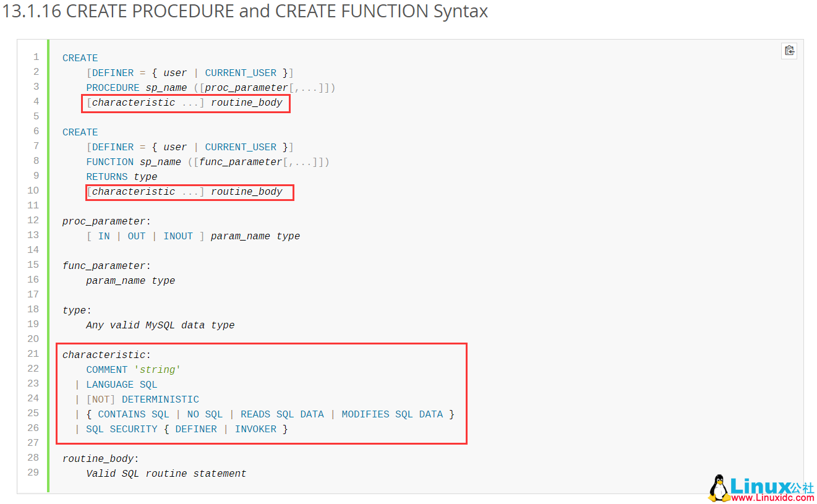The width and height of the screenshot is (817, 504).
Task: Click the 13.1.16 CREATE PROCEDURE page heading
Action: 246,11
